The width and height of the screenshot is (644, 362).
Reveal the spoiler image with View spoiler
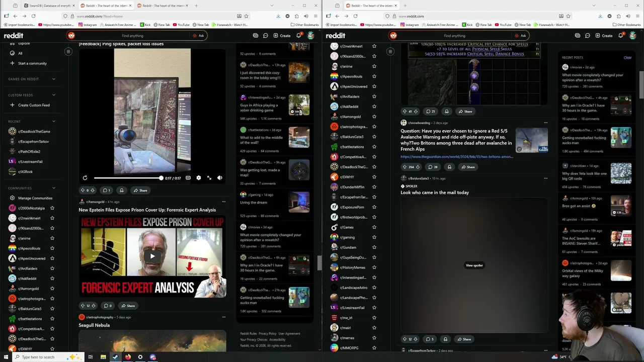[474, 265]
